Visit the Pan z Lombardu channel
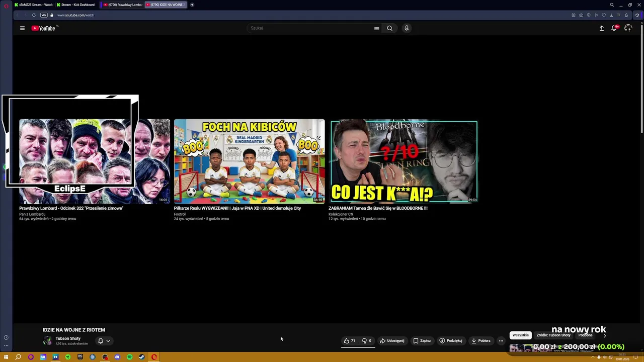 coord(32,214)
